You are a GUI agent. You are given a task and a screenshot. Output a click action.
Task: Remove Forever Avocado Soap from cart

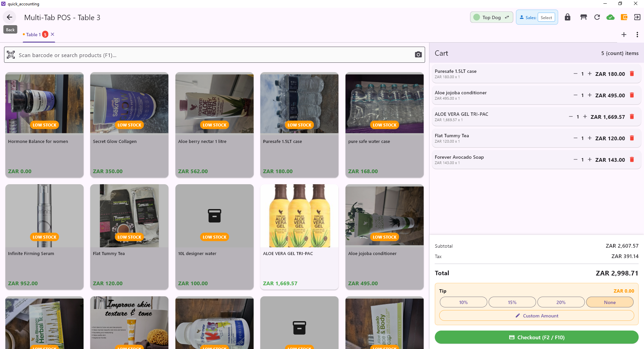(x=632, y=159)
